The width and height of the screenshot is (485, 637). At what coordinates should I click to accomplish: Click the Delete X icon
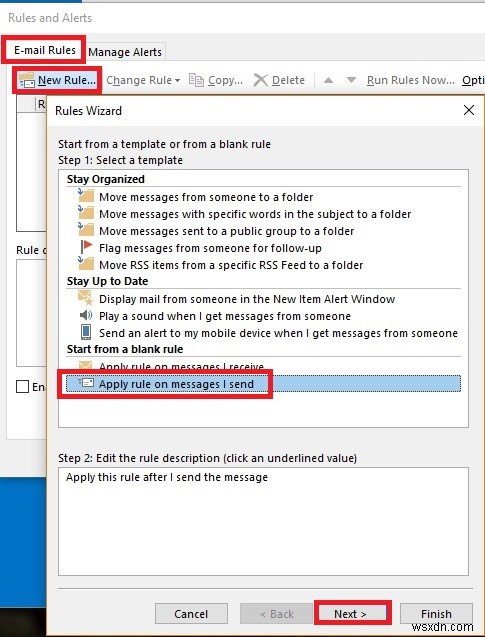click(260, 80)
